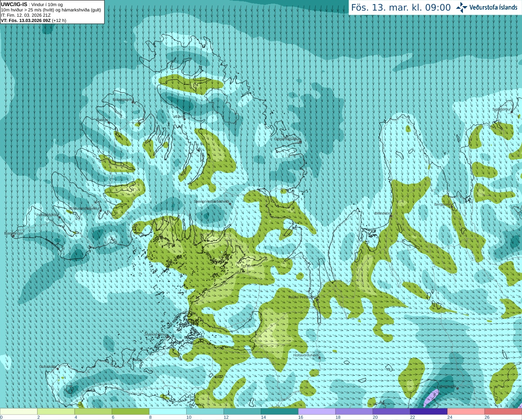
Task: Click the 10m hviður > 25 m/s legend line
Action: pos(51,10)
